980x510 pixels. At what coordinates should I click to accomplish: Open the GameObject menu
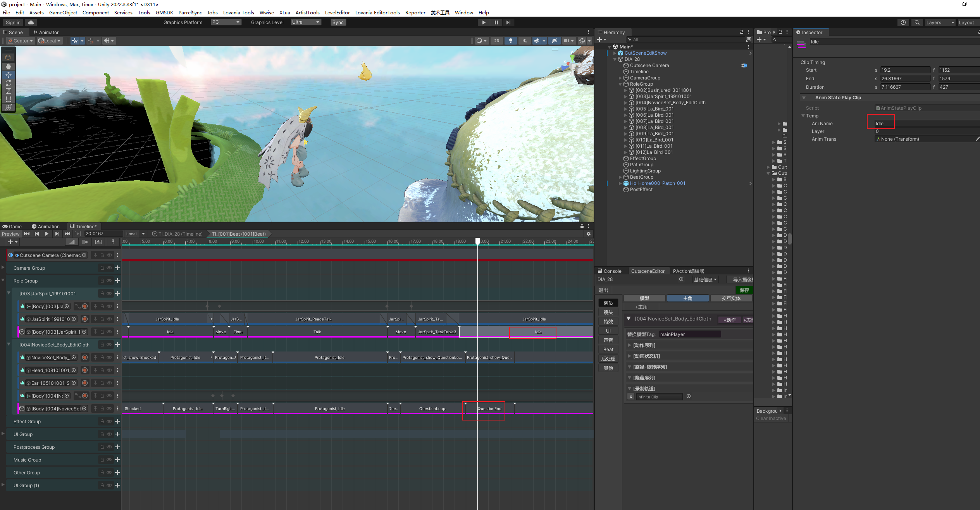pyautogui.click(x=63, y=12)
